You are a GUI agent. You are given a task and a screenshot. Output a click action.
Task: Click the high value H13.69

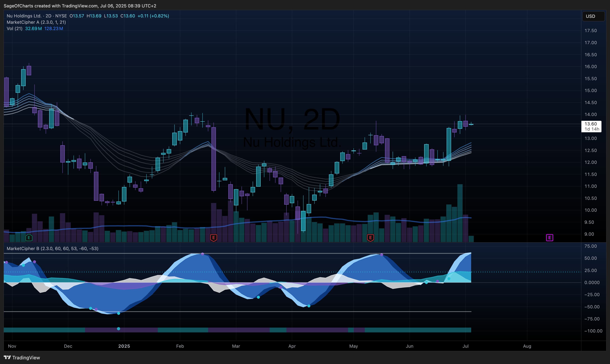[94, 16]
